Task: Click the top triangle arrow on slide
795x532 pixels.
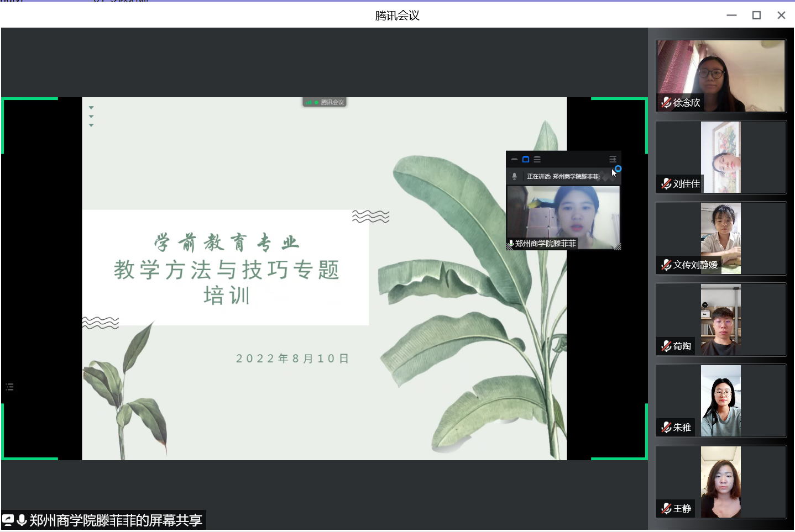Action: pos(91,108)
